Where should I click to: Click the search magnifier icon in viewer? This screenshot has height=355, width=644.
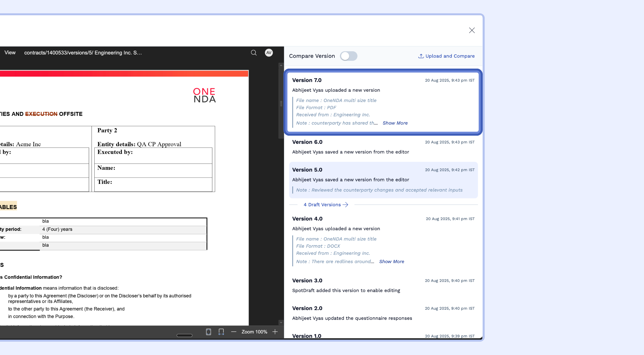(254, 53)
